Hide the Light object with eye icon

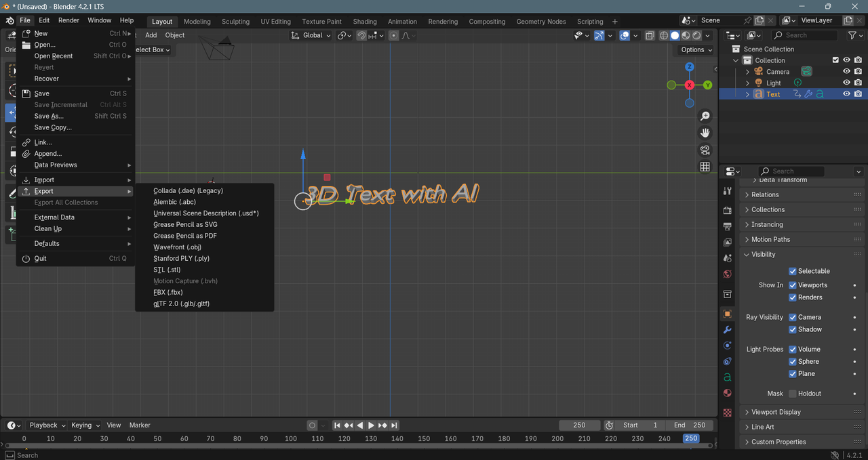point(846,83)
